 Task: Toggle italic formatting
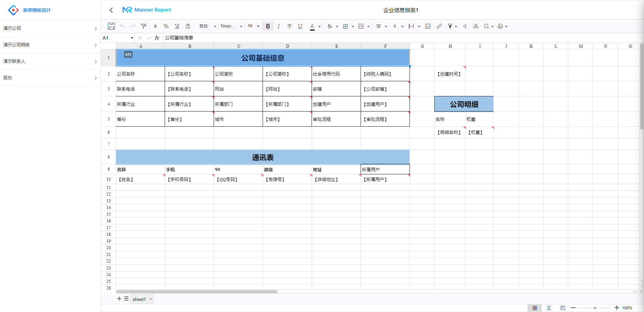pyautogui.click(x=279, y=26)
